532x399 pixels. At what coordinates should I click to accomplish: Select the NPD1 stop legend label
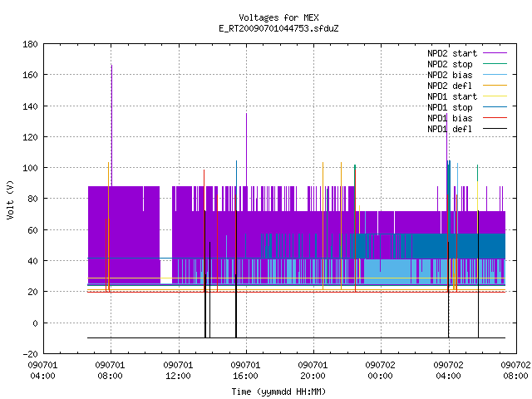pos(450,107)
